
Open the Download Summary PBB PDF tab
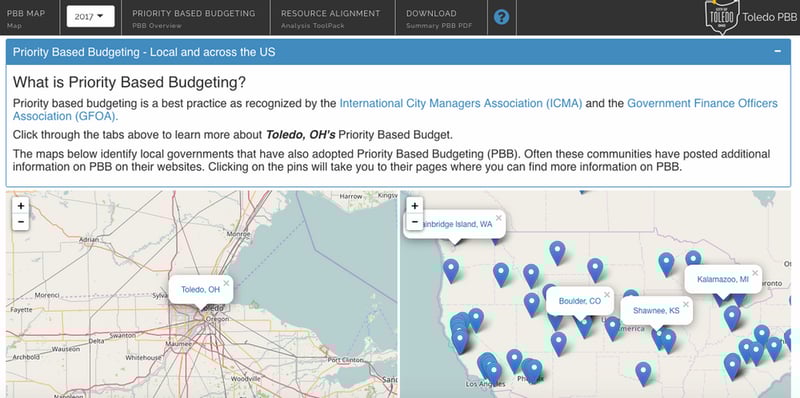[x=439, y=18]
